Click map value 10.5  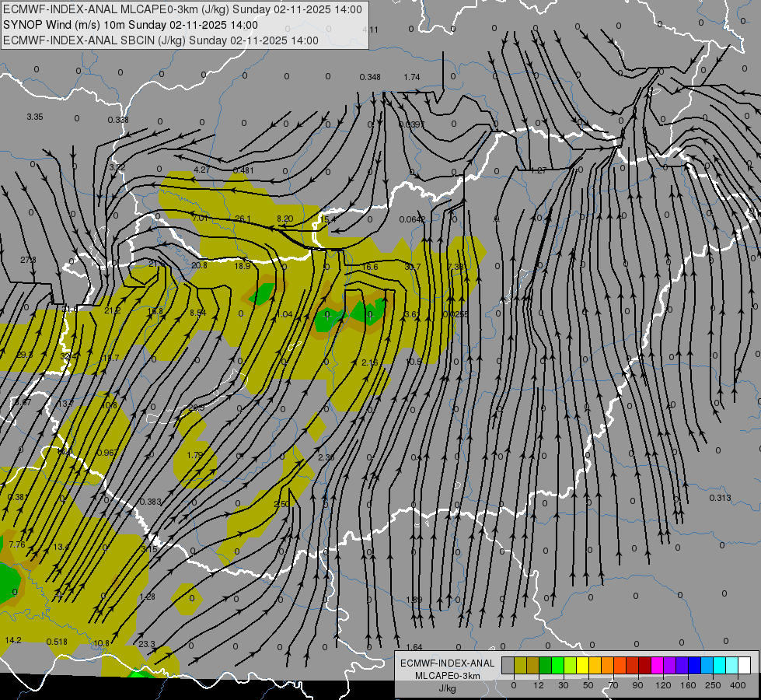(x=414, y=362)
